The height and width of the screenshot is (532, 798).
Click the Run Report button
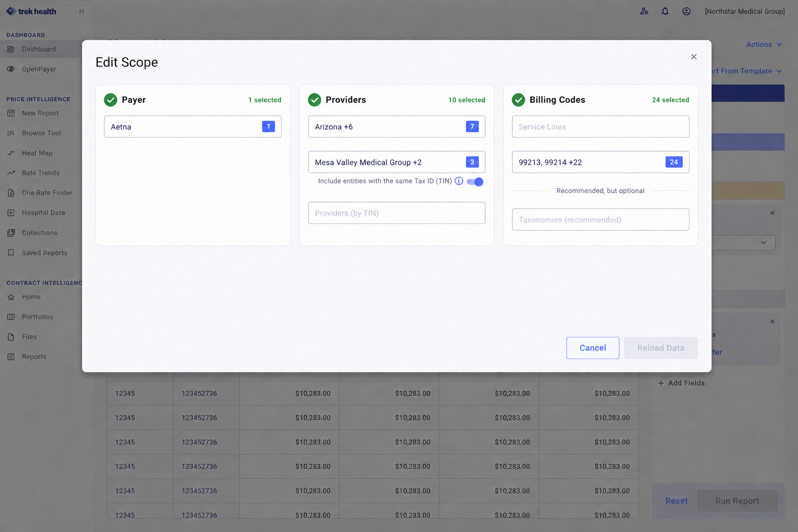click(737, 501)
